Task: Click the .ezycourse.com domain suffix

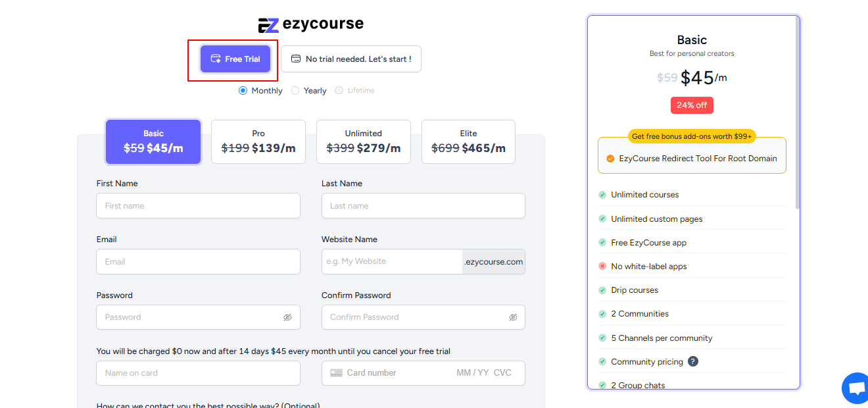Action: pos(494,262)
